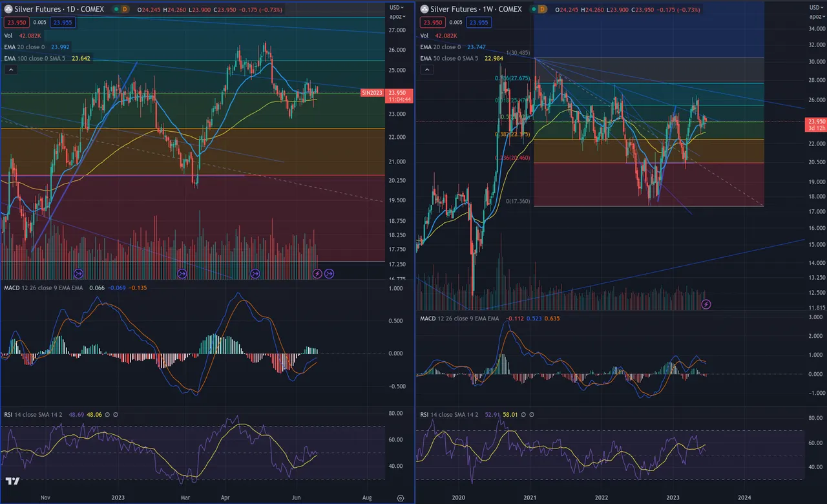Viewport: 827px width, 504px height.
Task: Open USD currency dropdown on 1D chart
Action: tap(396, 6)
